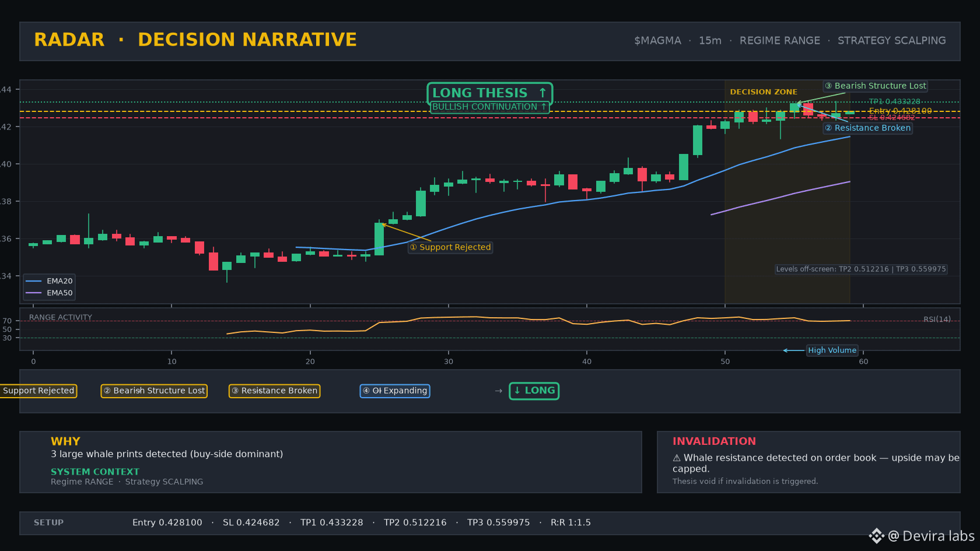Click the Bearish Structure Lost annotation on the chart
Image resolution: width=980 pixels, height=551 pixels.
[x=875, y=86]
